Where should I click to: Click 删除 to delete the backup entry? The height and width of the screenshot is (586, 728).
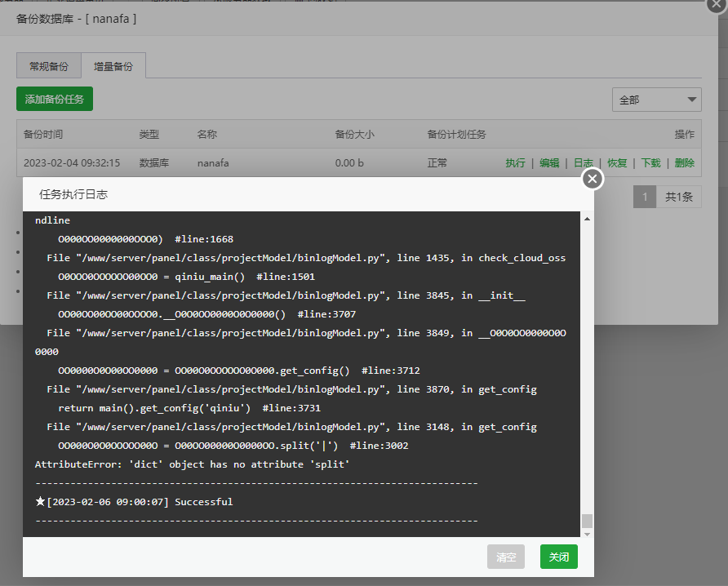[x=684, y=162]
